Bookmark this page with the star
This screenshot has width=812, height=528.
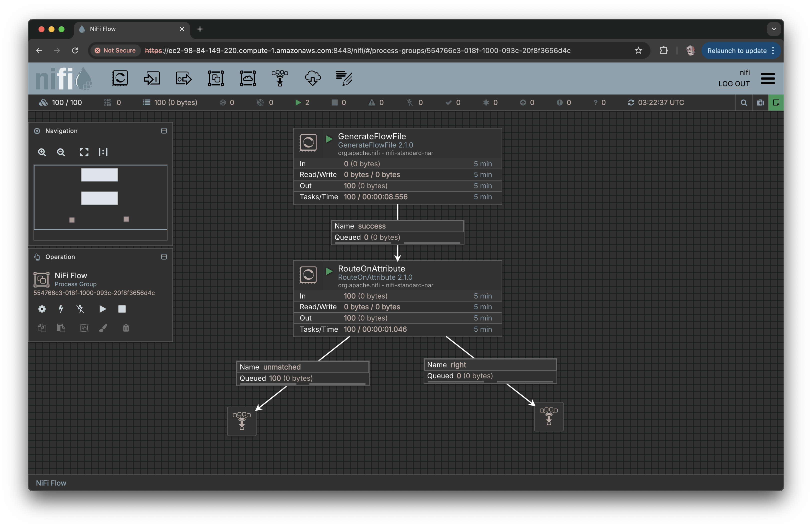coord(638,50)
